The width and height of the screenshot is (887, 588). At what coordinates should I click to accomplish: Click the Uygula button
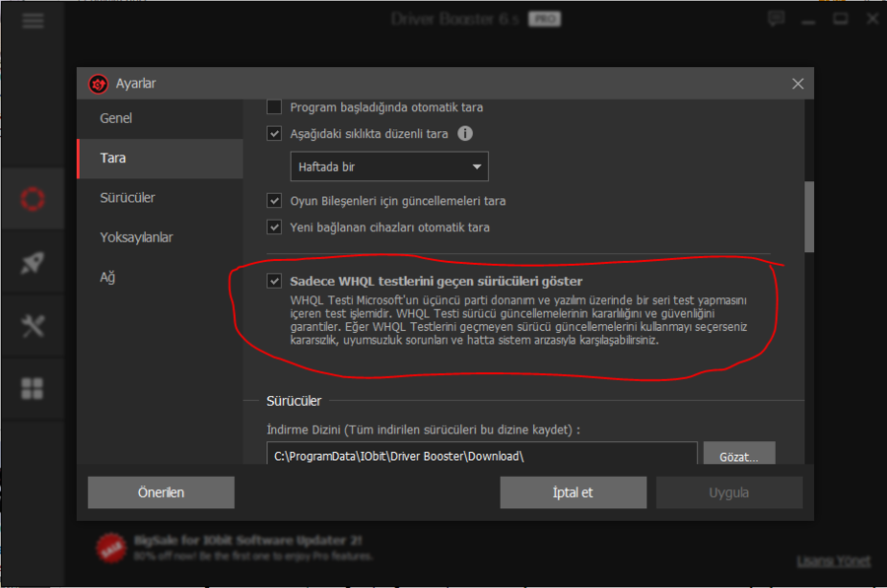click(729, 492)
